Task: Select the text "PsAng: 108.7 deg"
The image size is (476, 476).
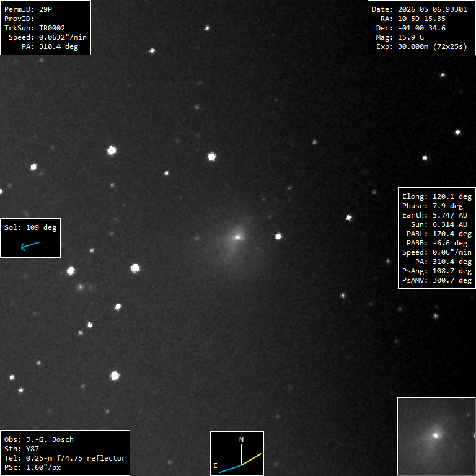Action: coord(437,271)
